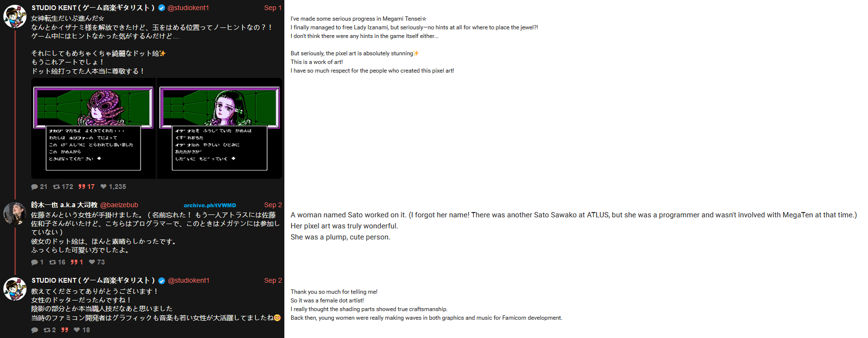Click the retweet icon showing 16
The height and width of the screenshot is (338, 868).
tap(52, 262)
